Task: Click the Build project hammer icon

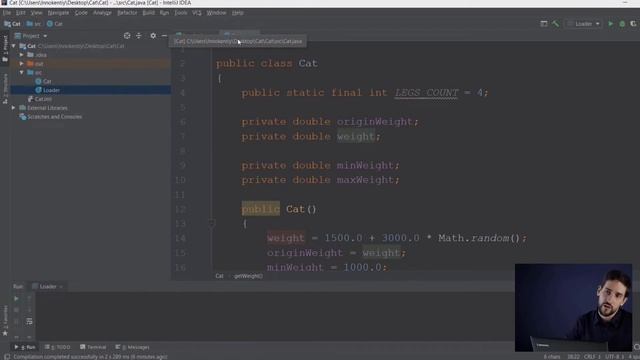Action: [x=555, y=24]
